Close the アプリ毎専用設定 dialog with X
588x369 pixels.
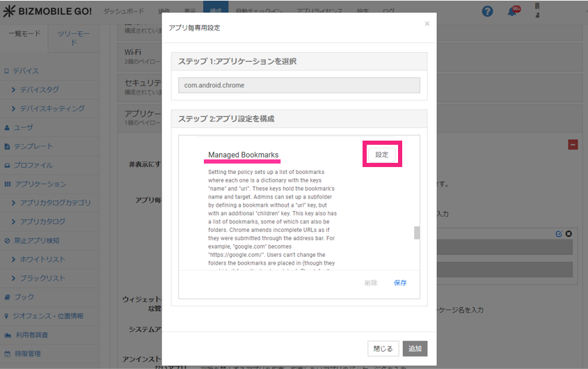point(427,24)
